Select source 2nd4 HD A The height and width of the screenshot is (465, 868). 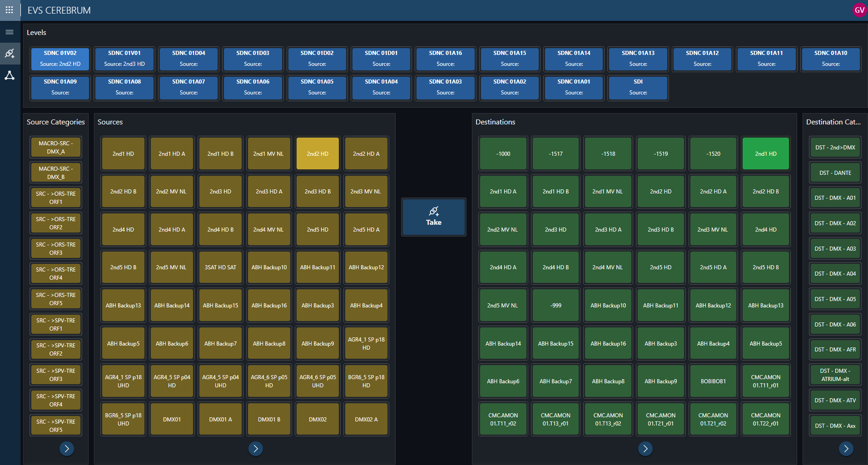[x=172, y=229]
